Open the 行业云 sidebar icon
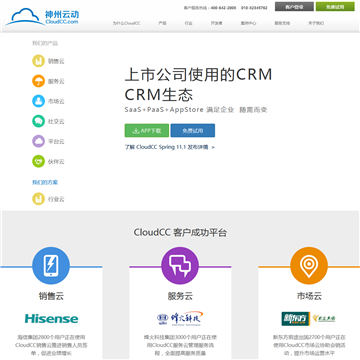360x360 pixels. [38, 199]
